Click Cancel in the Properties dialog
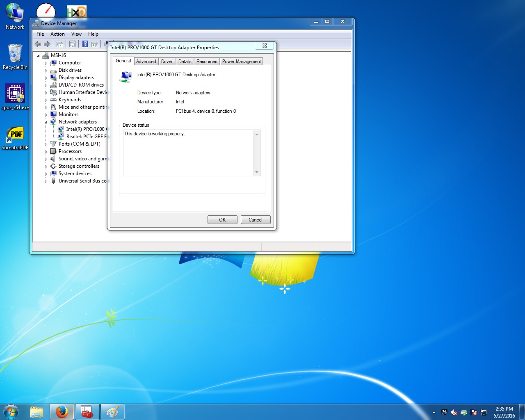Image resolution: width=525 pixels, height=420 pixels. click(256, 220)
